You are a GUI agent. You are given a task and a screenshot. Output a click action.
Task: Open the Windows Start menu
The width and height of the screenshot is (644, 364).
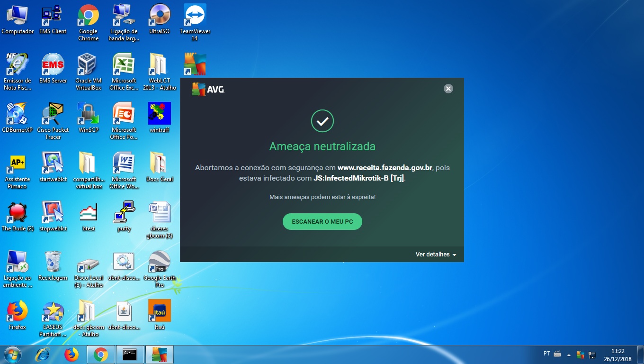12,355
